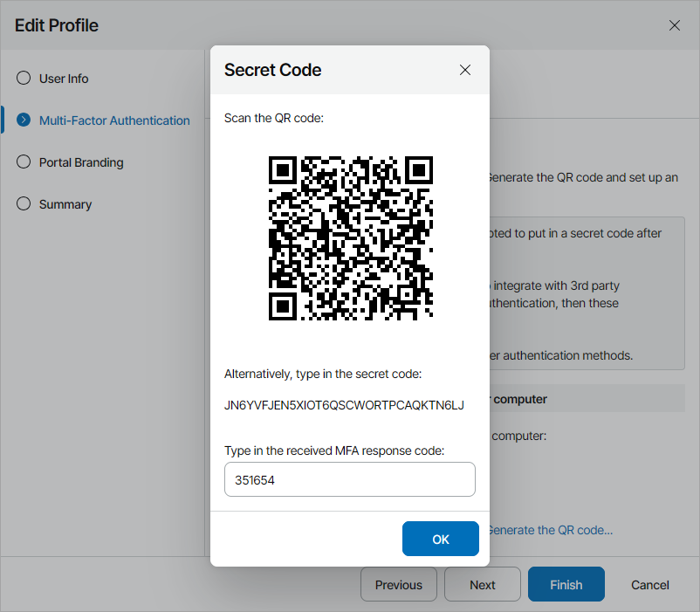Click the Finish button
Viewport: 700px width, 612px height.
[x=566, y=585]
